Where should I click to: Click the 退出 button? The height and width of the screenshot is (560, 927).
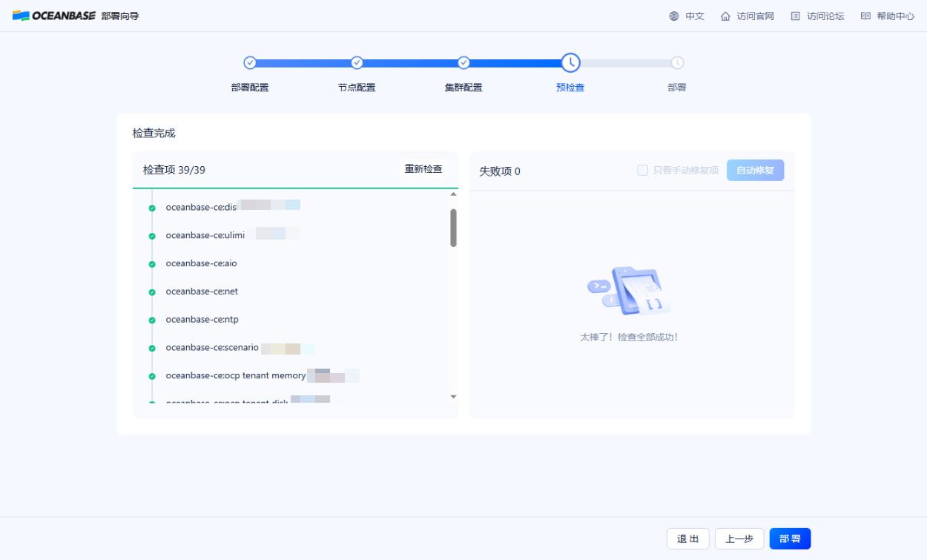(687, 538)
